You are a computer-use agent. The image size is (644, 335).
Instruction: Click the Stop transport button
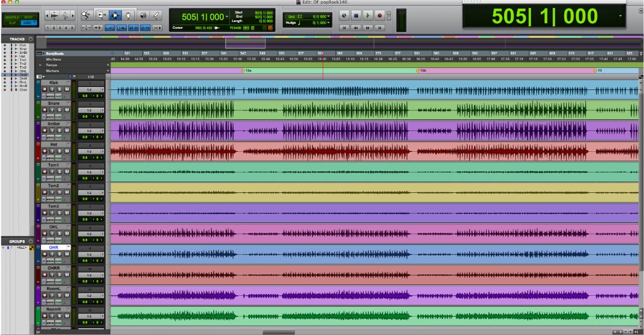tap(356, 15)
